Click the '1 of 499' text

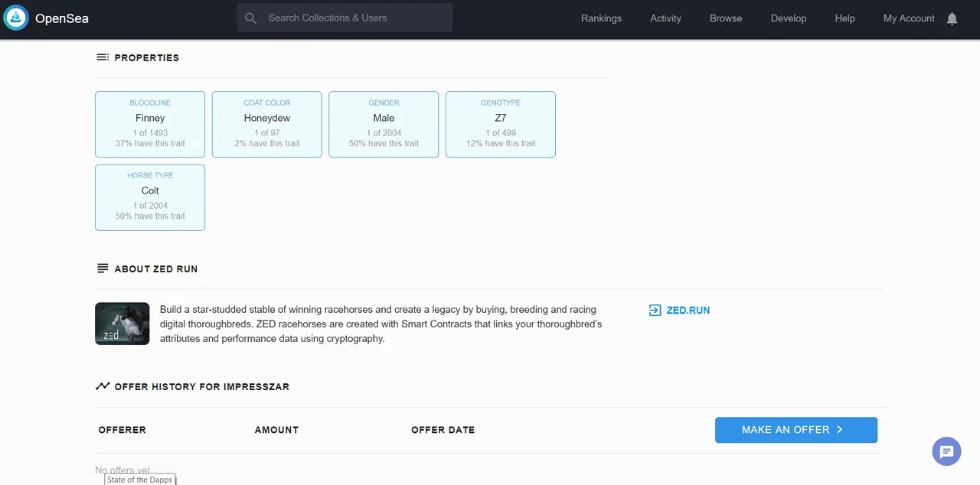coord(501,133)
